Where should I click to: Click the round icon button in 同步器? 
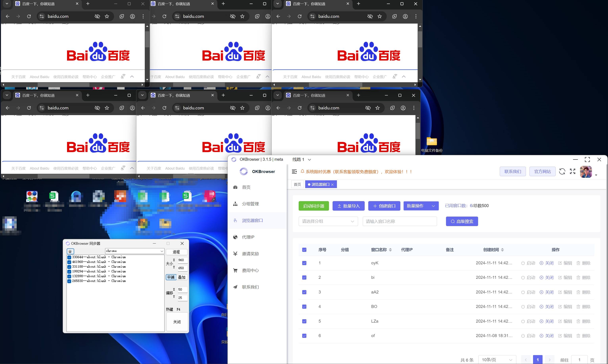click(70, 251)
